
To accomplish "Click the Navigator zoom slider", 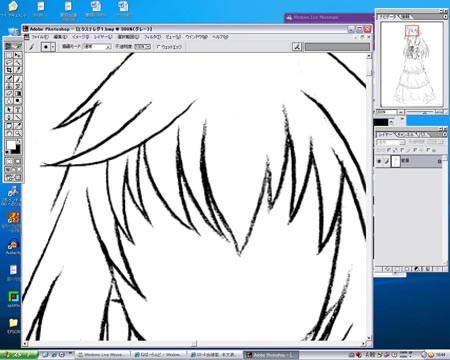I will (x=420, y=112).
